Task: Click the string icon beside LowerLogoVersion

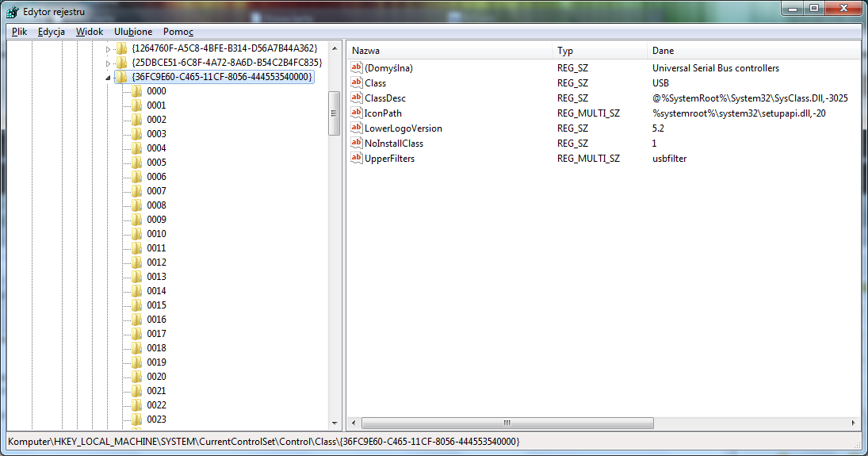Action: (x=357, y=128)
